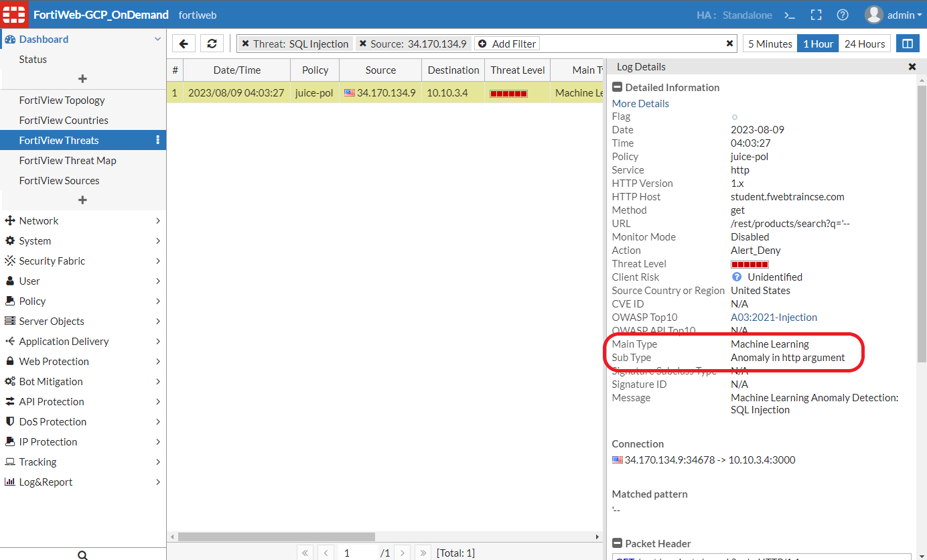Expand the Web Protection menu
Screen dimensions: 927x560
(x=83, y=361)
